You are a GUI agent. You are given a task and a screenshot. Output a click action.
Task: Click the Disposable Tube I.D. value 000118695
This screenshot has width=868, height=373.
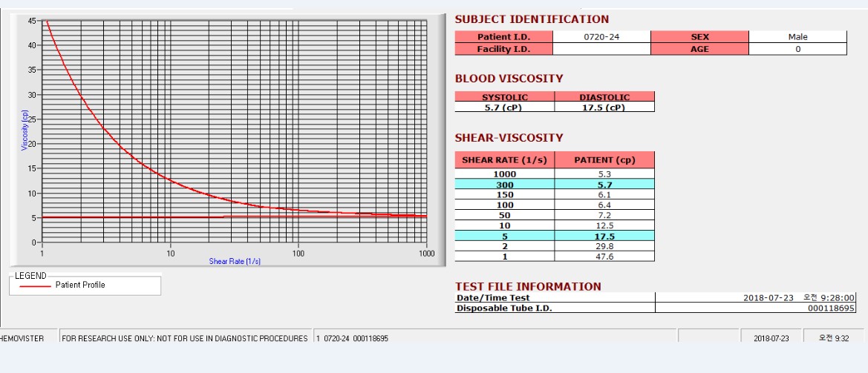[756, 308]
